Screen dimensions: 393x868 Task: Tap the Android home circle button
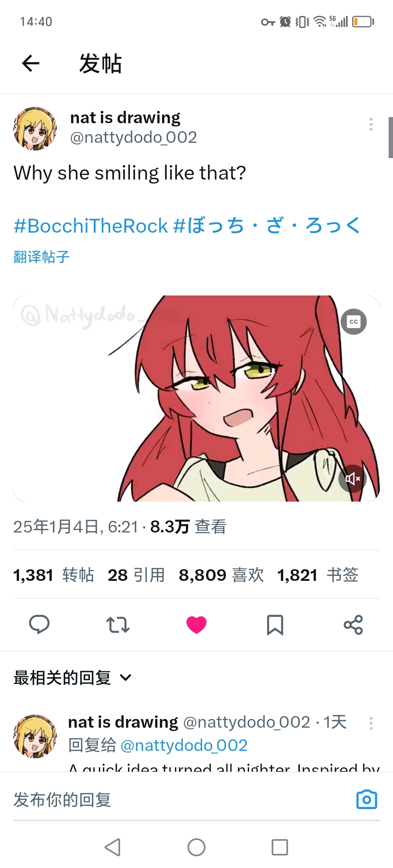point(196,847)
